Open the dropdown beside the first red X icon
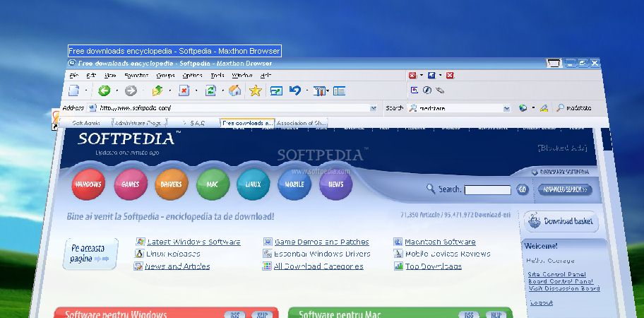 421,75
